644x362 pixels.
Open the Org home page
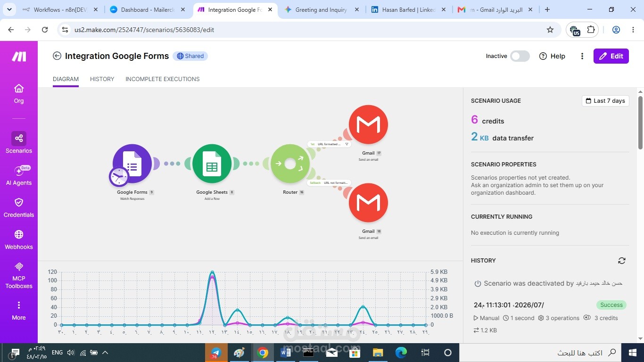(19, 94)
